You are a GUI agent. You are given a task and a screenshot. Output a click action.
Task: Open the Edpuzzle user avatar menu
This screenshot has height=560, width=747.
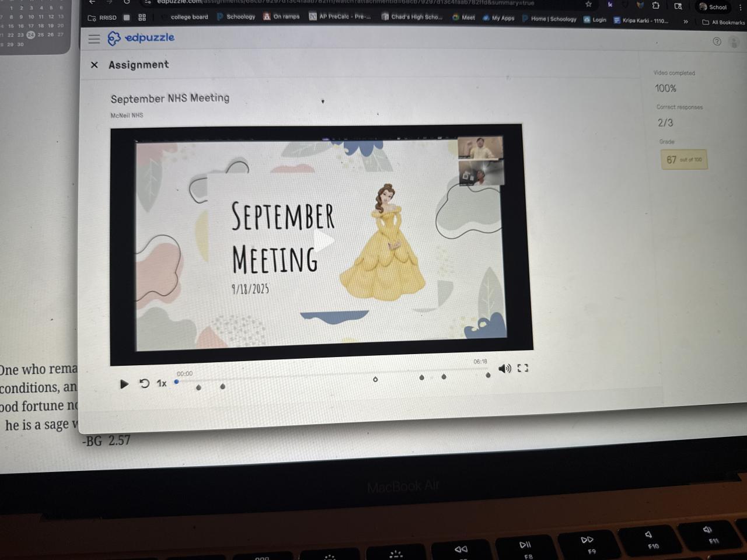734,42
